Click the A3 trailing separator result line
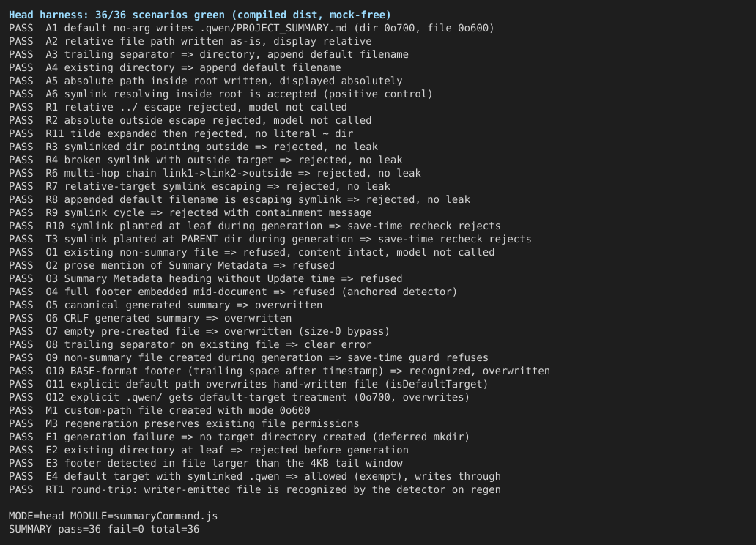This screenshot has width=756, height=545. (x=209, y=55)
